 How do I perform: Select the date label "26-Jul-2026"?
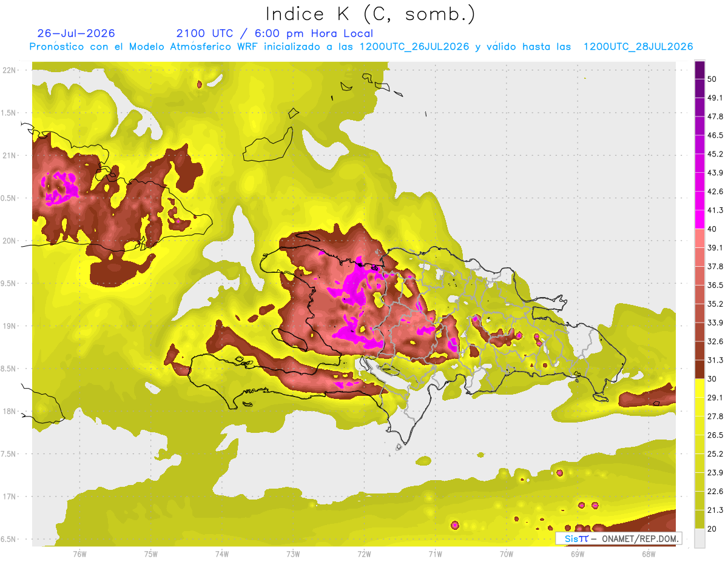click(x=76, y=33)
